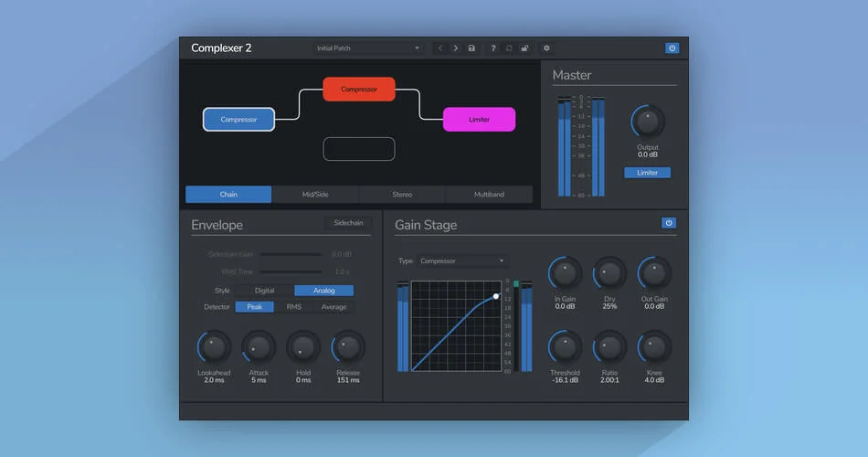Click the Knee 4.0 dB value
The height and width of the screenshot is (457, 868).
pyautogui.click(x=654, y=380)
